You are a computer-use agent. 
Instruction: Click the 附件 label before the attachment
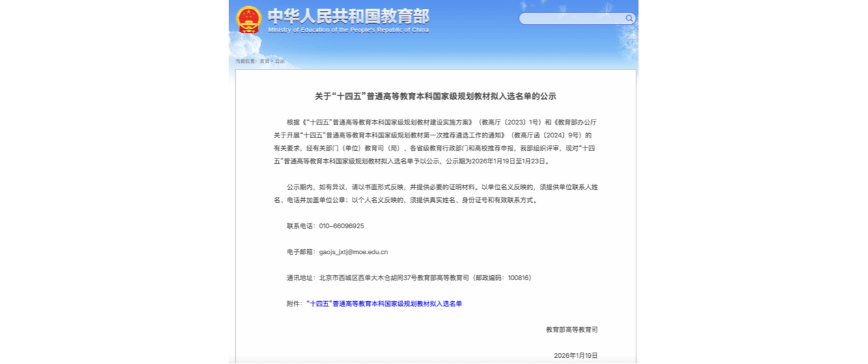pos(294,303)
